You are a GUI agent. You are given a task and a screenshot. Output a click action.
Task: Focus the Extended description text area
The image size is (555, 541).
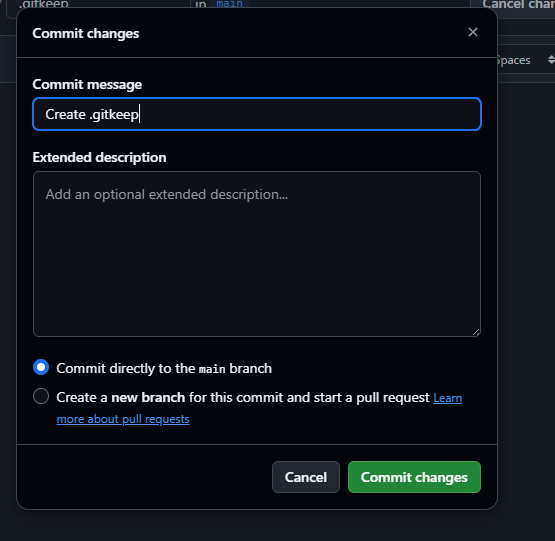point(257,254)
